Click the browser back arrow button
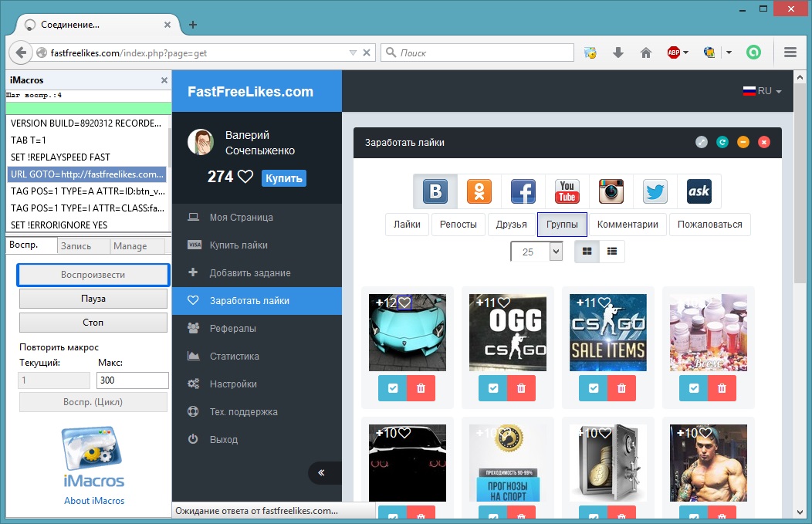812x524 pixels. tap(21, 52)
